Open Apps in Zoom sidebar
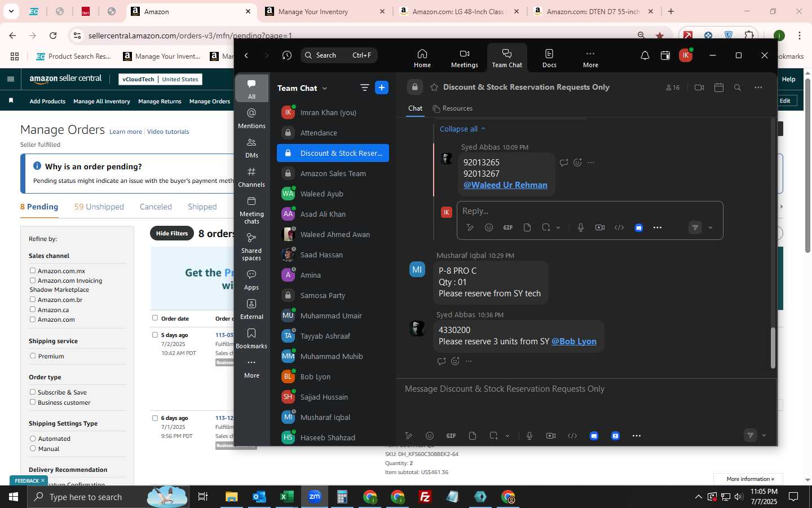Screen dimensions: 812x508 tap(251, 280)
